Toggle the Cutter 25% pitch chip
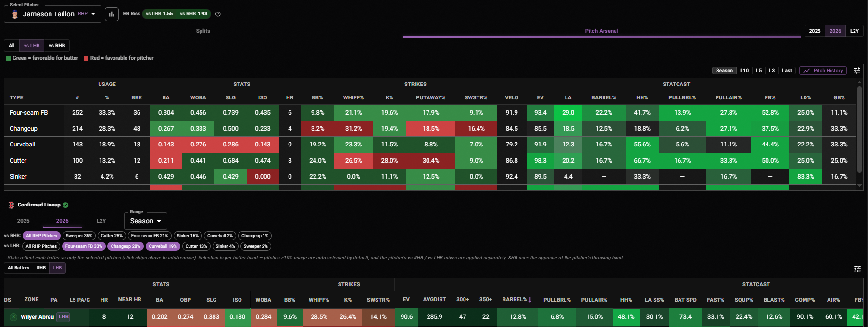This screenshot has height=327, width=868. click(x=112, y=236)
